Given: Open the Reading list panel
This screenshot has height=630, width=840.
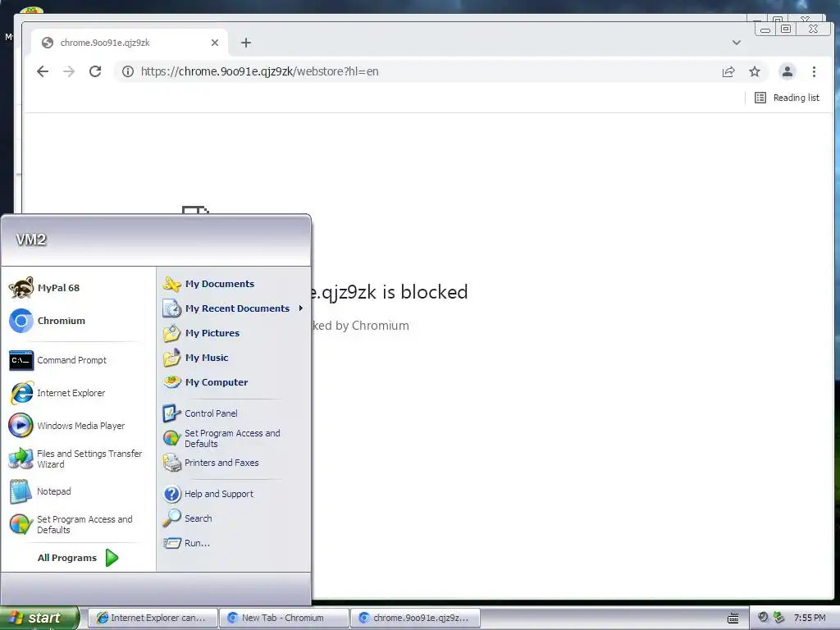Looking at the screenshot, I should point(787,98).
